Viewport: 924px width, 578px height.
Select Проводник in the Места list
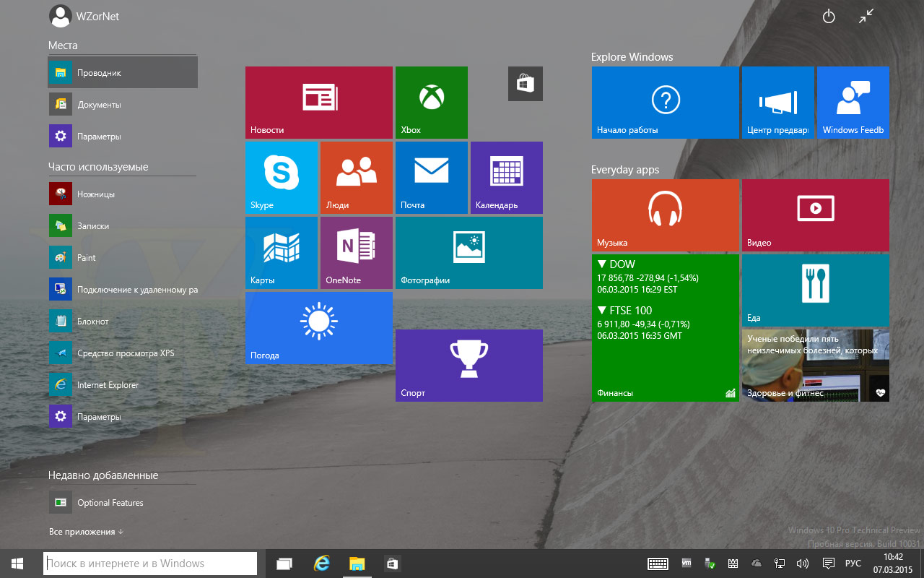tap(122, 72)
